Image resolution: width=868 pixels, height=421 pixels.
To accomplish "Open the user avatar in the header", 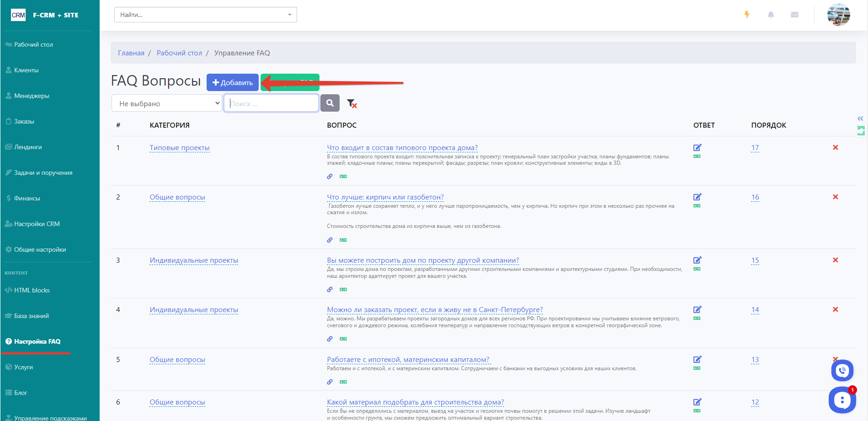I will 838,15.
